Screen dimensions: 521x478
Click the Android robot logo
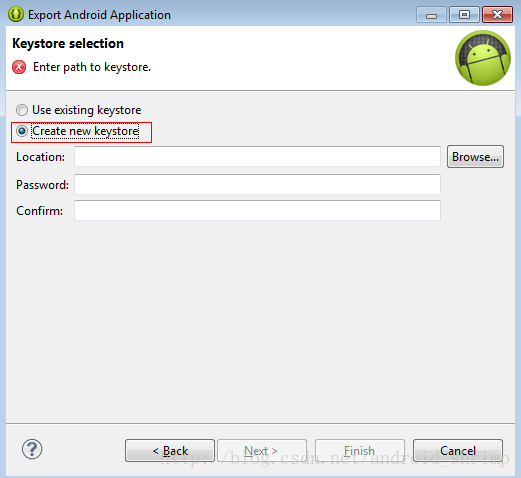click(x=483, y=58)
